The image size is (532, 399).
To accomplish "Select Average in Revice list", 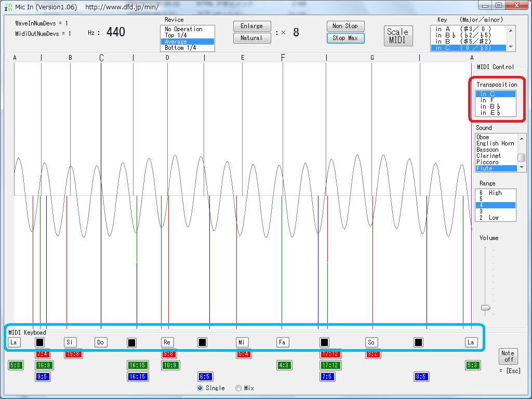I will coord(187,42).
